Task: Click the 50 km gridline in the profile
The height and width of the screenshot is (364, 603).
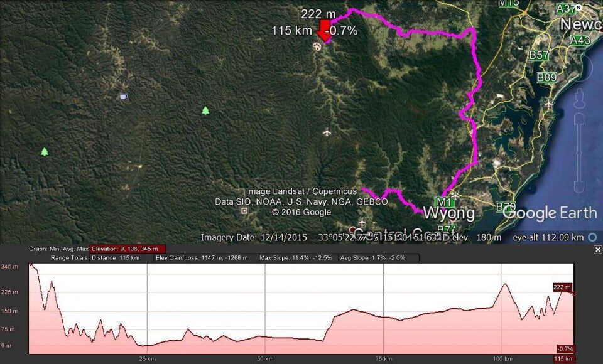Action: 265,308
